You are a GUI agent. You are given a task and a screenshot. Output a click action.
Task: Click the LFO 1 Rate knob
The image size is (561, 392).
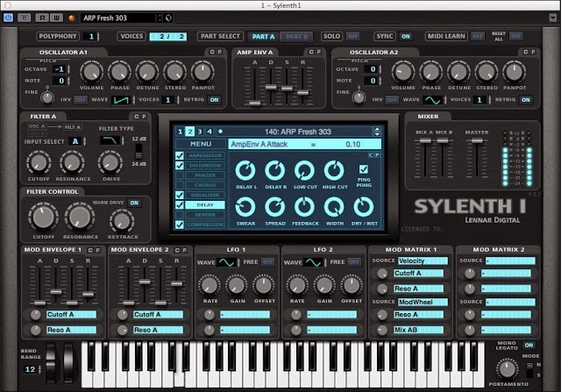point(209,285)
